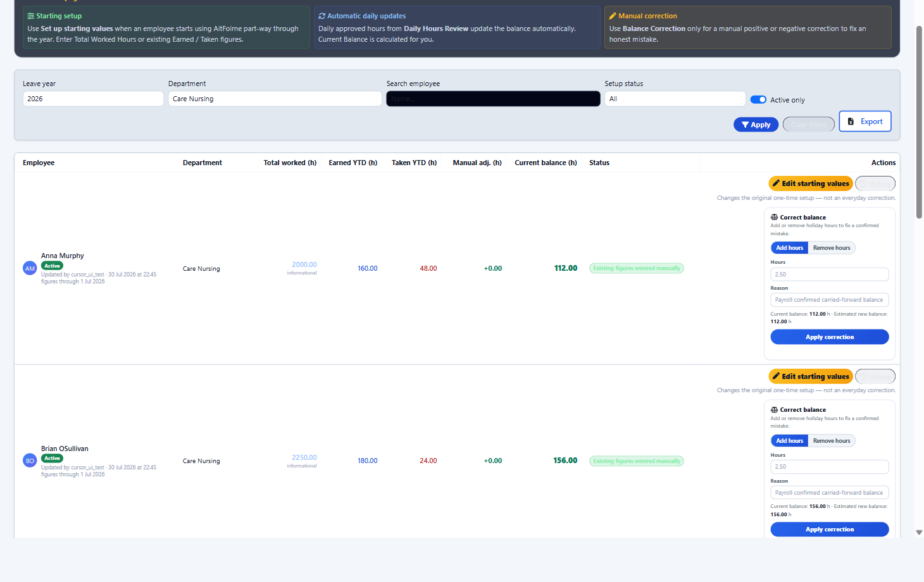This screenshot has width=924, height=582.
Task: Click Anna Murphy's current balance 112.00
Action: [x=566, y=268]
